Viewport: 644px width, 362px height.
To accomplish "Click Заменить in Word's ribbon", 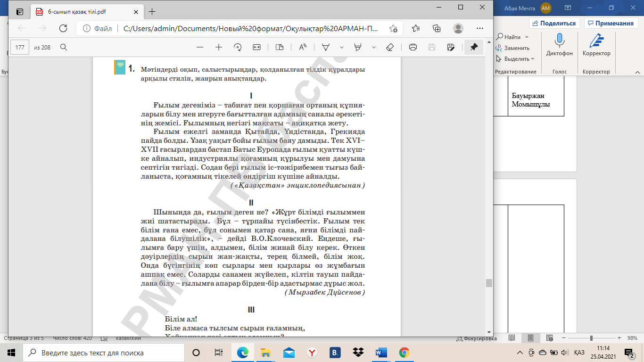I will [512, 48].
